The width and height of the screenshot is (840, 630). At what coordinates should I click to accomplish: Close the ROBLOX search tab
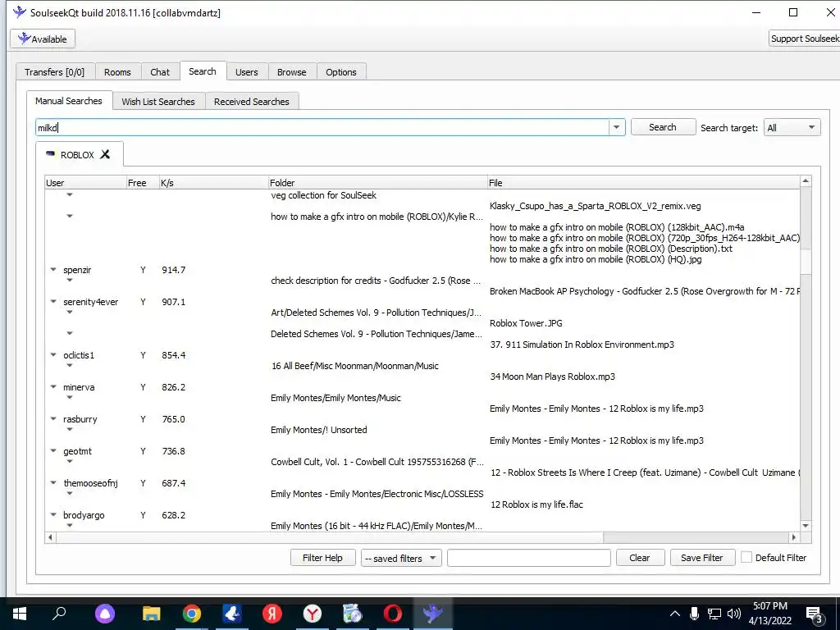[105, 154]
